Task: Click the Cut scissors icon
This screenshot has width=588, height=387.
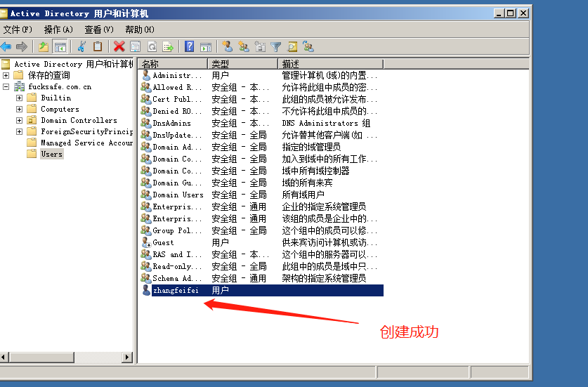Action: (81, 46)
